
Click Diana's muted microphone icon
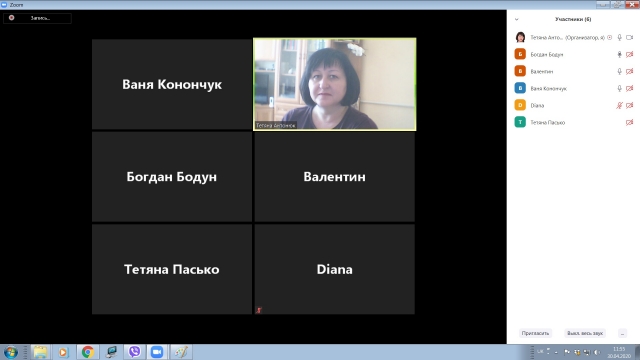click(x=619, y=105)
